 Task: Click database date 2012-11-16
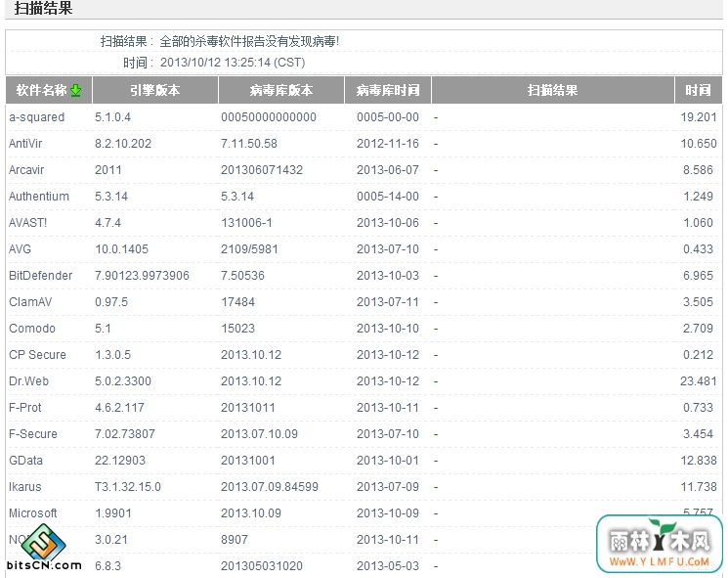click(x=388, y=144)
